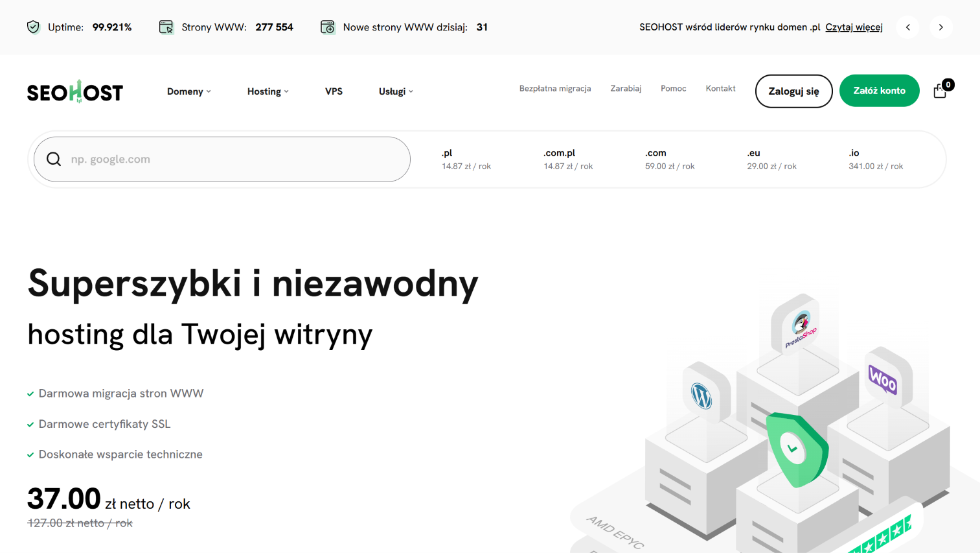Click the Załóż konto button
The height and width of the screenshot is (553, 980).
[x=879, y=91]
